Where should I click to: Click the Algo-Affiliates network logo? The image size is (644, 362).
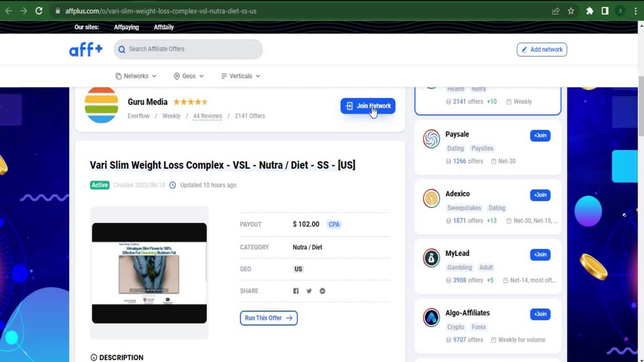(x=431, y=318)
